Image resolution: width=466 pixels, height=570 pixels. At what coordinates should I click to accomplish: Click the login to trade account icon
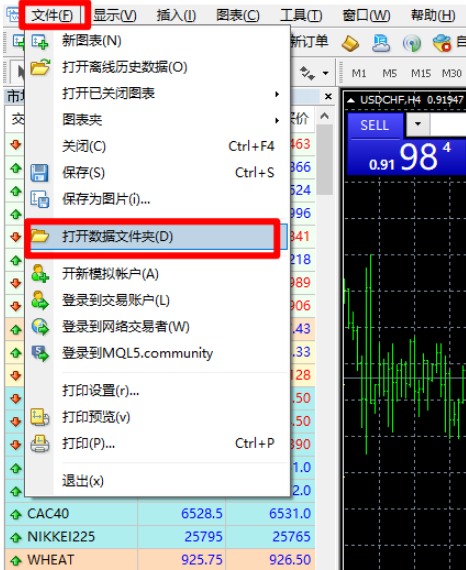pos(40,300)
